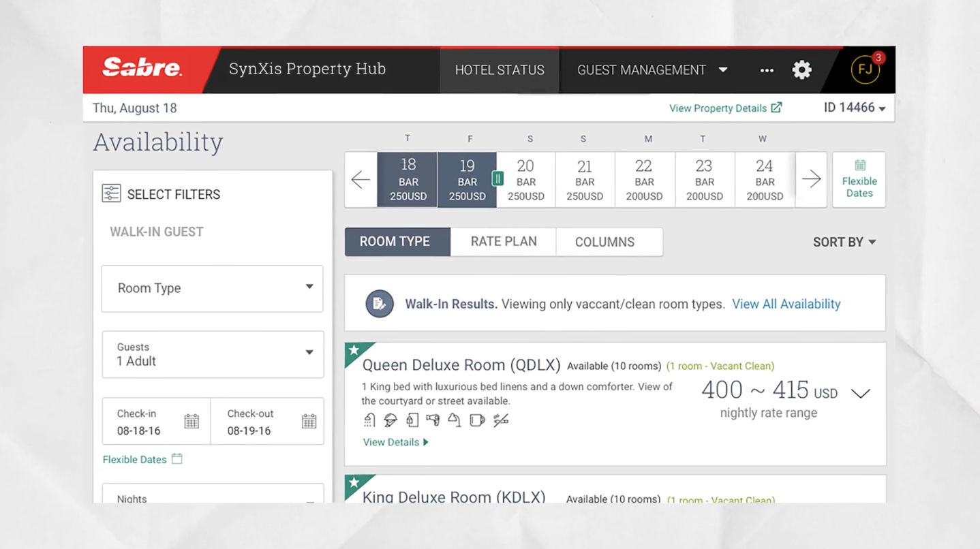Click the walk-in results document icon
980x549 pixels.
click(380, 304)
